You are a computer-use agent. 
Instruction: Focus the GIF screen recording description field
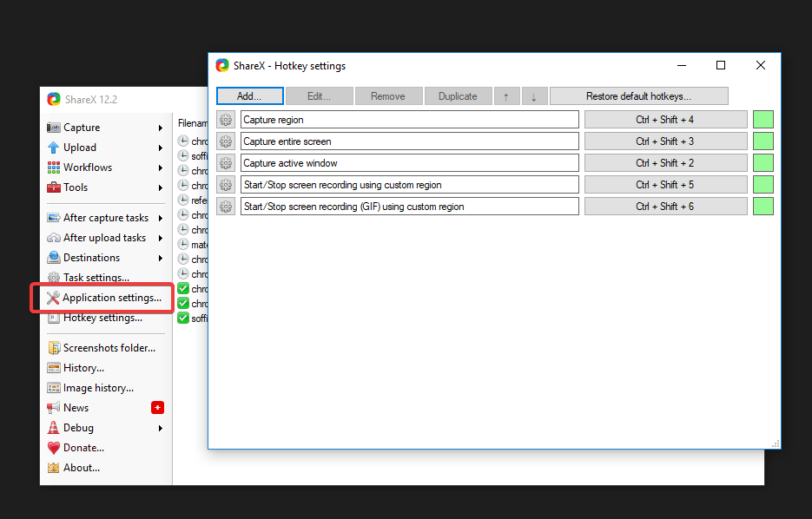410,207
